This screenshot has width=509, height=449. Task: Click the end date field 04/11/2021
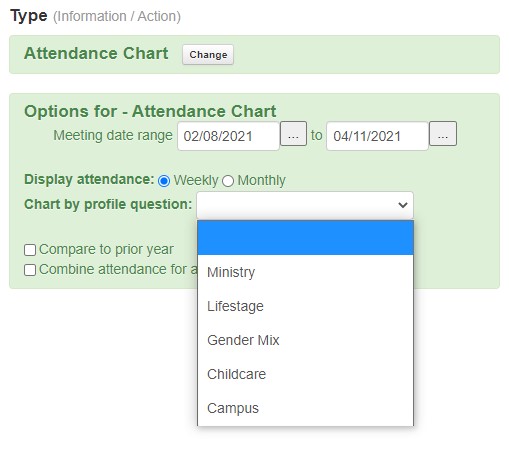377,136
